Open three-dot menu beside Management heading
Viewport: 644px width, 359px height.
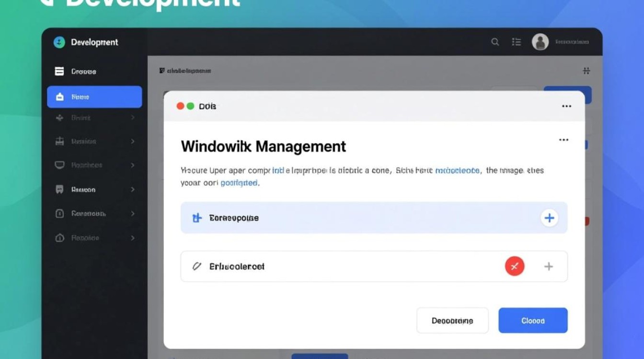pyautogui.click(x=563, y=140)
